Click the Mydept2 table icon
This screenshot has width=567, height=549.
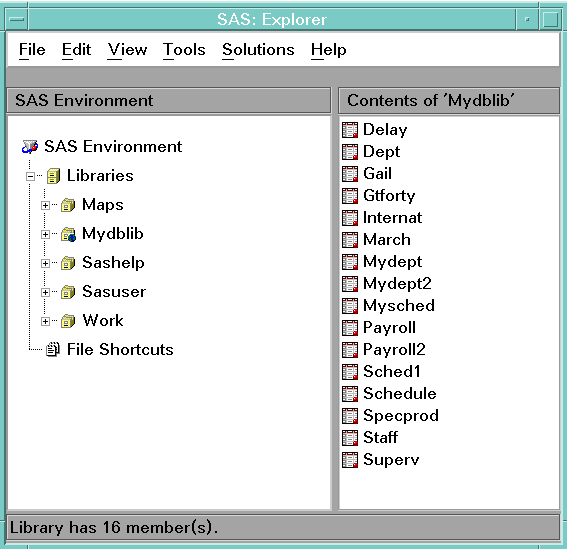point(350,284)
